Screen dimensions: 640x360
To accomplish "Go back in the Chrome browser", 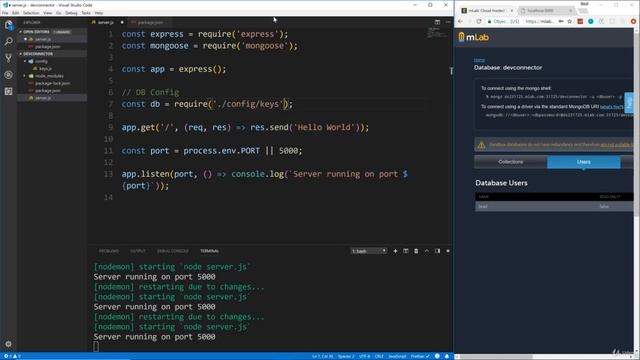I will pos(460,21).
